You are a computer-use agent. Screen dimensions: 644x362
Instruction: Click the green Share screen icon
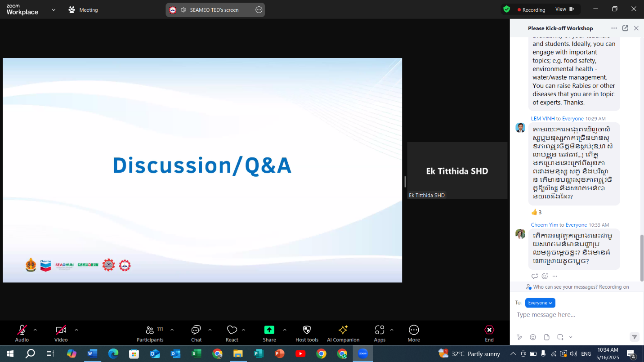(x=269, y=330)
